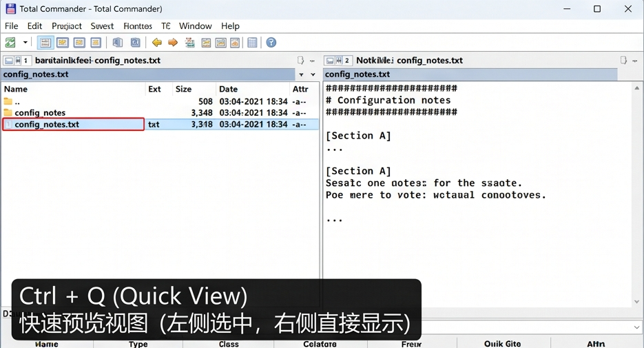Sort files by the Attr column header

(304, 89)
